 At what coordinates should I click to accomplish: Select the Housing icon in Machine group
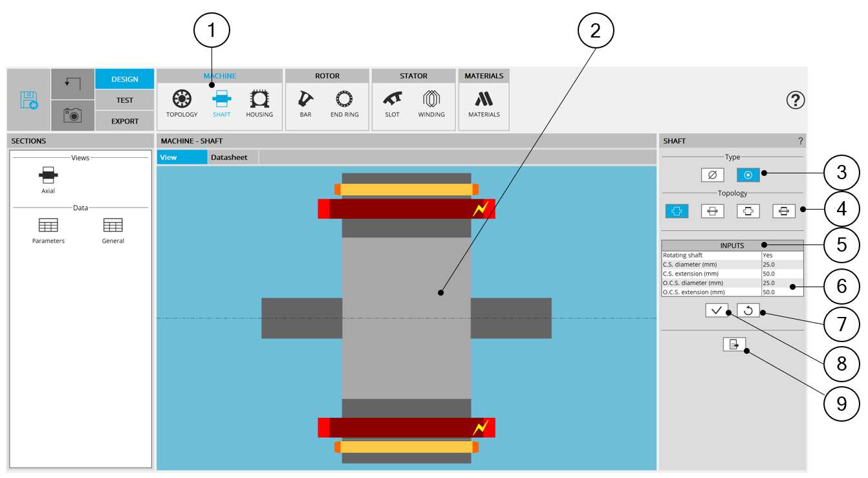click(259, 100)
